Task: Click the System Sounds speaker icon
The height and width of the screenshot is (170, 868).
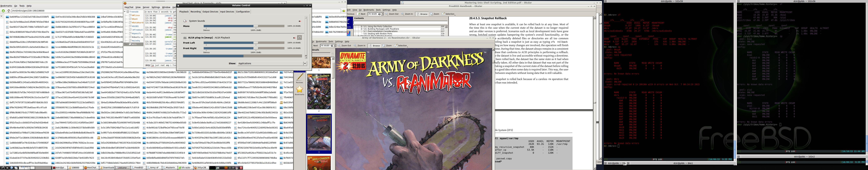Action: pos(185,21)
